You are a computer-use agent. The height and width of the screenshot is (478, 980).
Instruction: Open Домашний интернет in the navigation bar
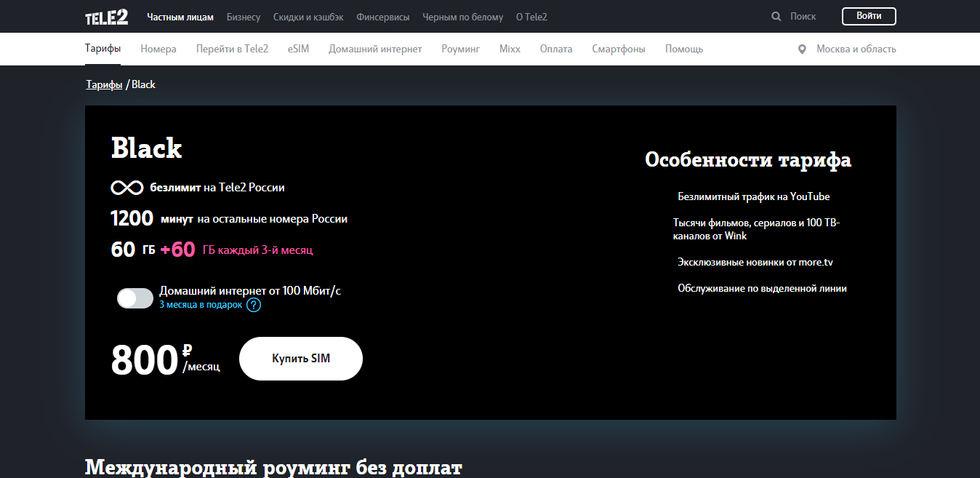coord(375,49)
